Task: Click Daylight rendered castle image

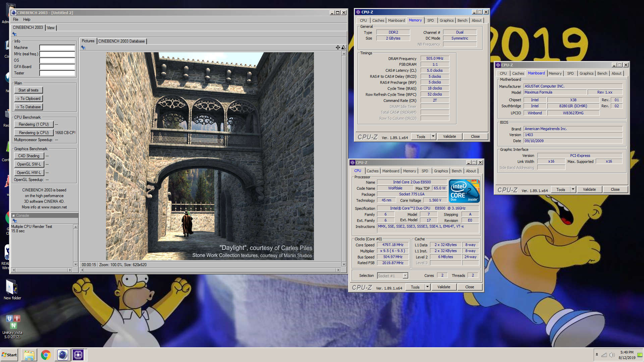Action: (x=210, y=156)
